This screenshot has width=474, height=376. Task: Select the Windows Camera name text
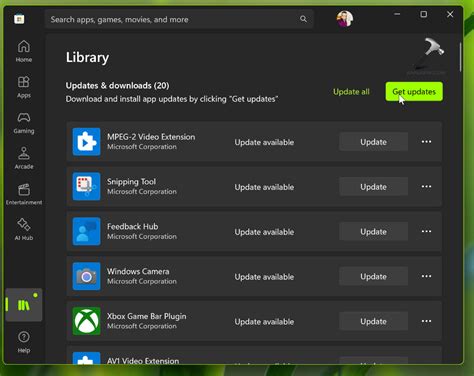click(138, 271)
